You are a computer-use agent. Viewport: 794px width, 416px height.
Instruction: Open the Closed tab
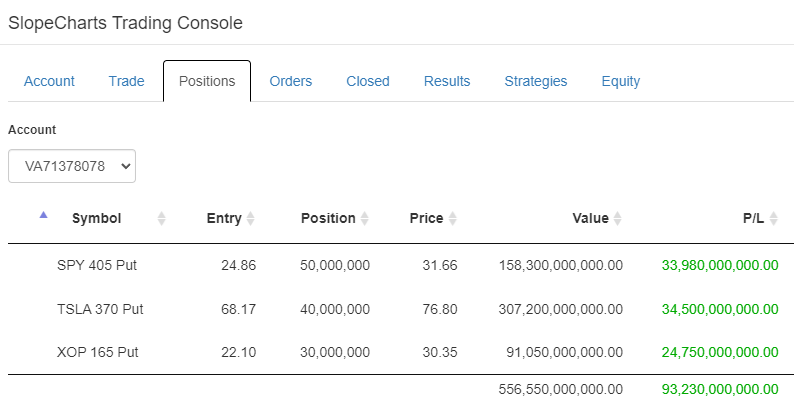click(x=368, y=81)
